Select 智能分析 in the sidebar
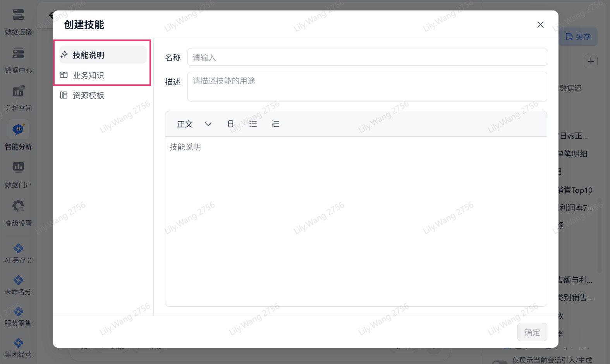610x364 pixels. 18,136
